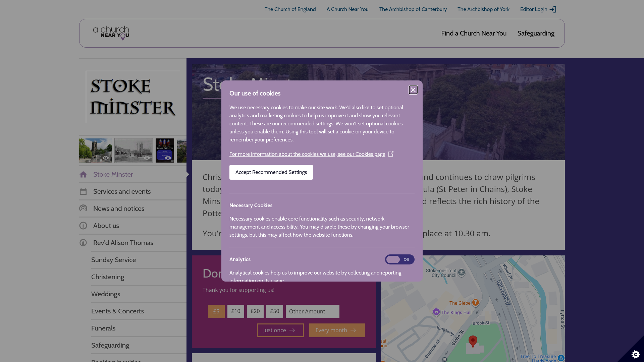This screenshot has width=644, height=362.
Task: Select the £10 donation amount
Action: point(236,311)
